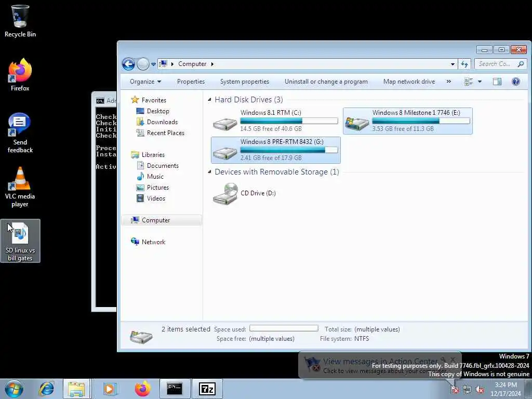532x399 pixels.
Task: Click Uninstall or change a program
Action: click(326, 82)
